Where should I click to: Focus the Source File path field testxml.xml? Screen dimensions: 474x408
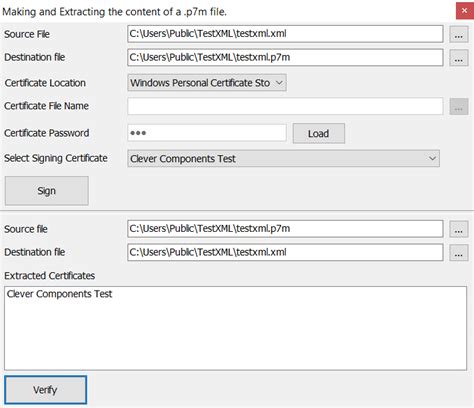point(285,34)
